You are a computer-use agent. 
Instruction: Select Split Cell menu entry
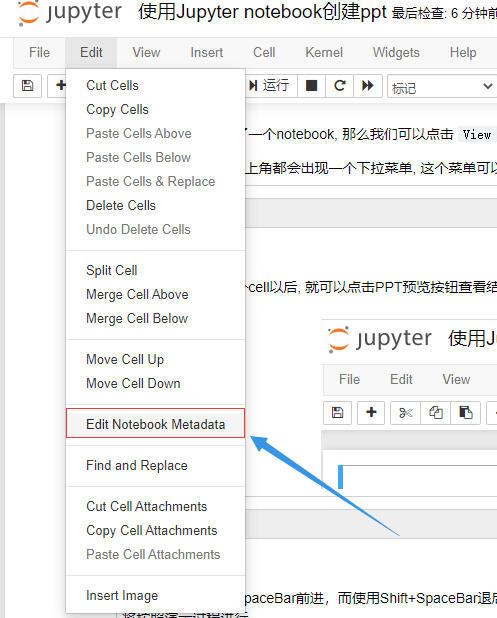[156, 270]
